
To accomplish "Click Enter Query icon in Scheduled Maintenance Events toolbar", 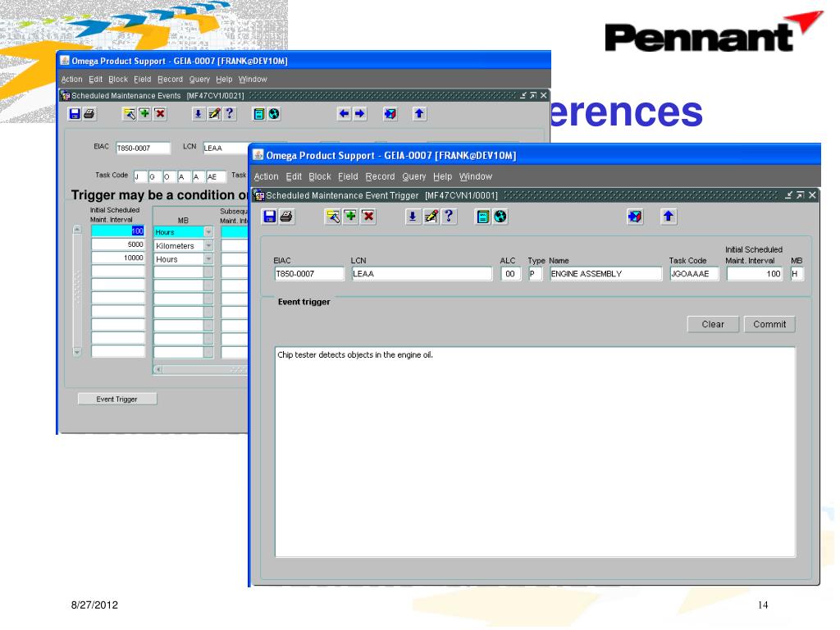I will [x=129, y=113].
